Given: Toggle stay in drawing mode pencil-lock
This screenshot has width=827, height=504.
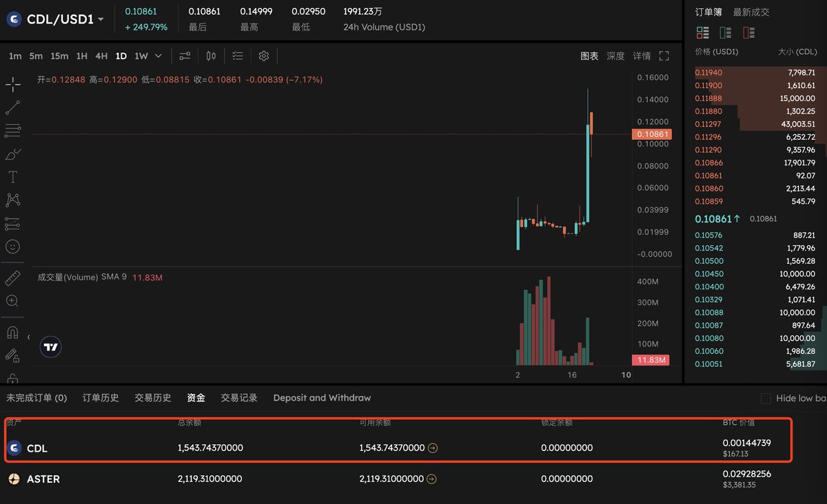Looking at the screenshot, I should 12,355.
